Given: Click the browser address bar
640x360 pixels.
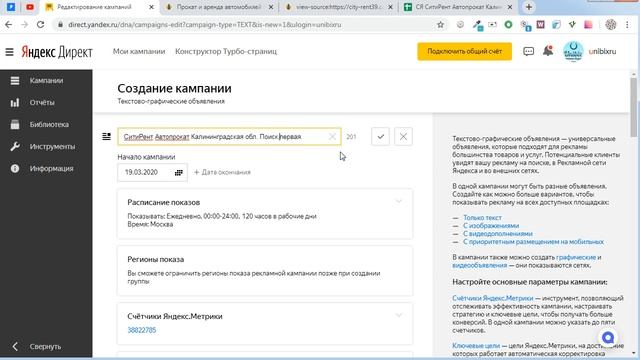Looking at the screenshot, I should (x=245, y=25).
